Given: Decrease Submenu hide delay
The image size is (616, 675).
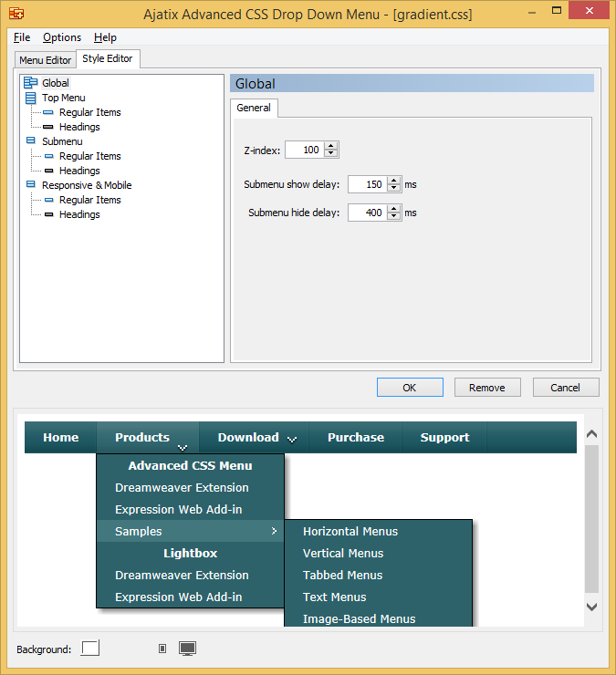Looking at the screenshot, I should [x=393, y=216].
